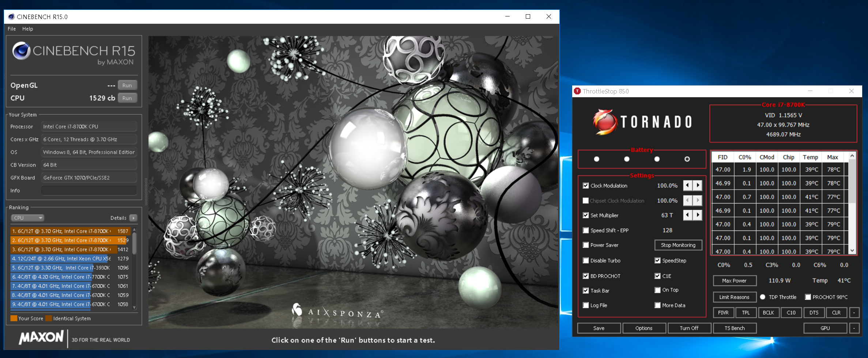This screenshot has width=868, height=358.
Task: Select the fourth Battery profile radio button
Action: tap(687, 159)
